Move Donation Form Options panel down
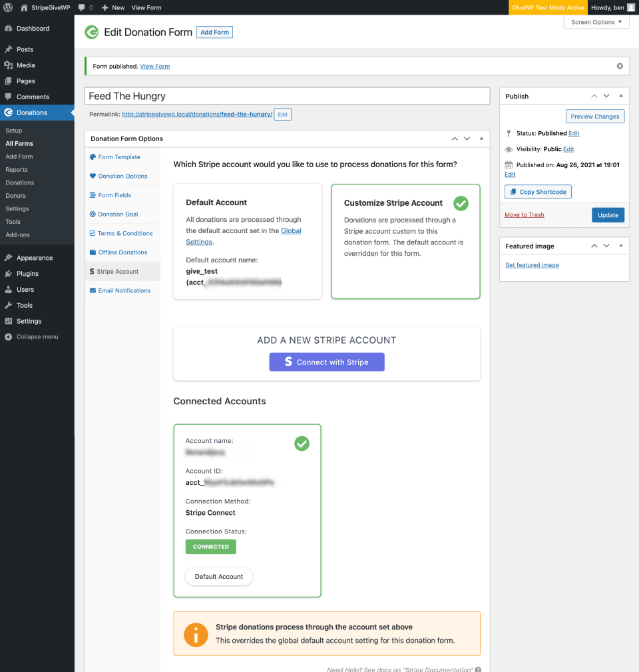This screenshot has width=639, height=672. (467, 139)
